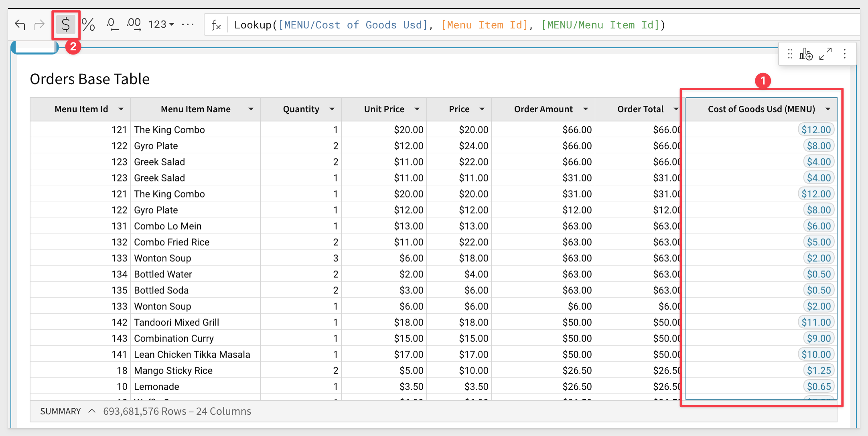The width and height of the screenshot is (868, 436).
Task: Open more formatting options ellipsis
Action: (x=187, y=25)
